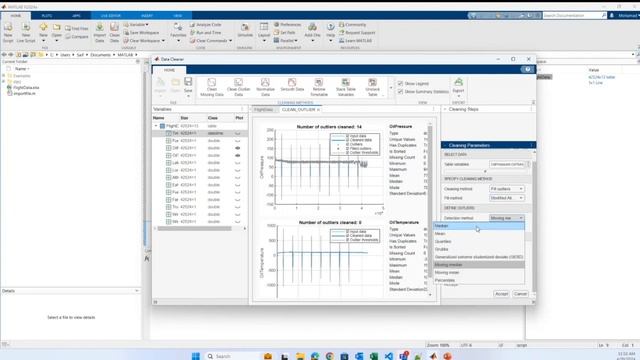Click Stack Table Variables in Data Cleaner
Image resolution: width=640 pixels, height=360 pixels.
(x=346, y=87)
